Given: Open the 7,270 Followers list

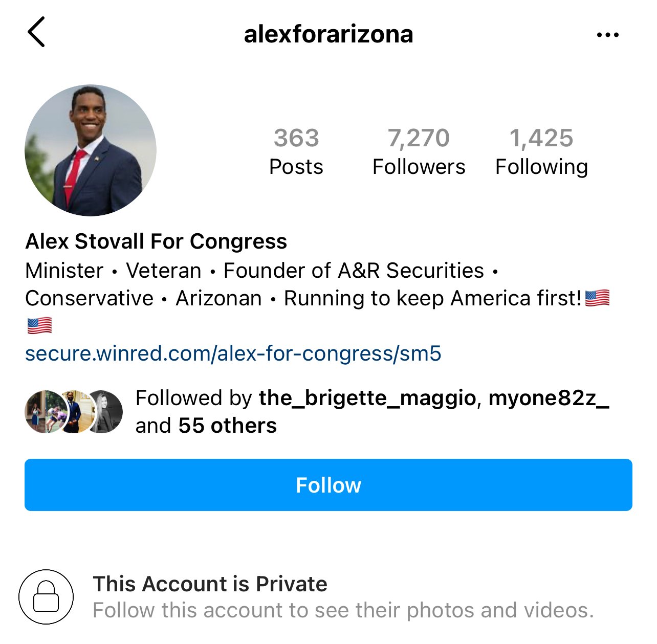Looking at the screenshot, I should point(419,152).
